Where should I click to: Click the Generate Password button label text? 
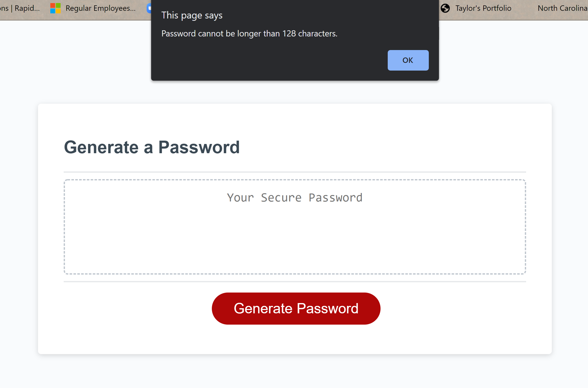point(296,308)
